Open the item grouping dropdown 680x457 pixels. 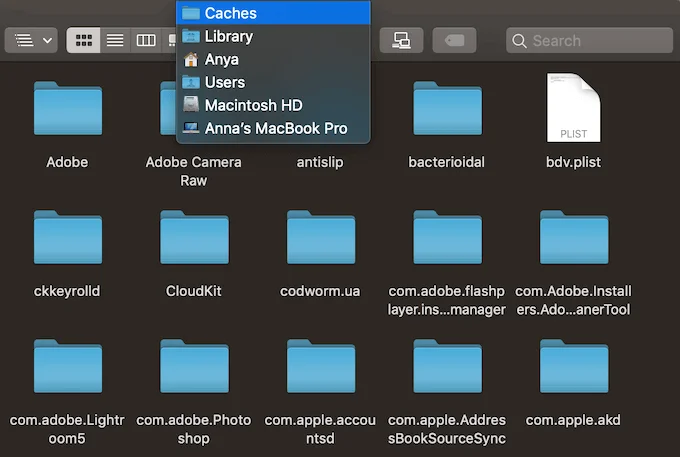click(31, 40)
